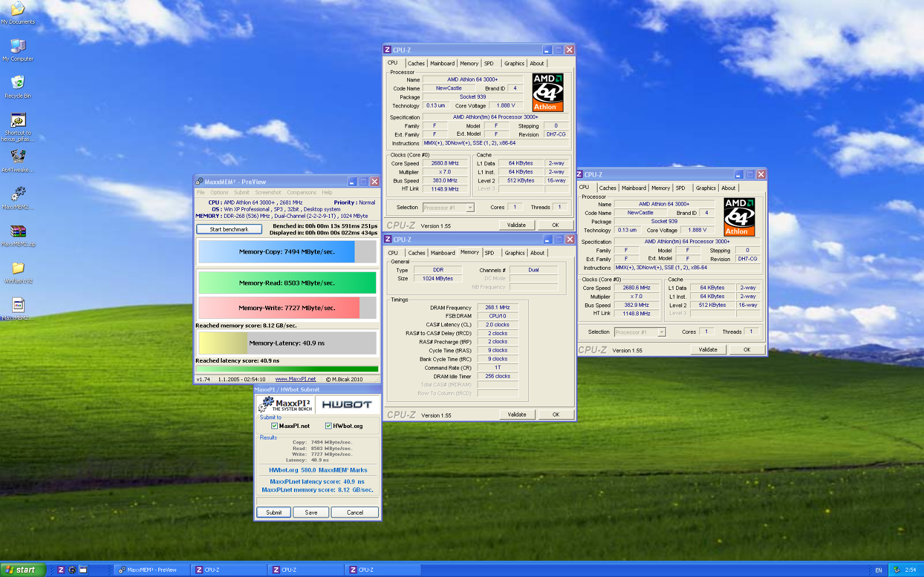Click the CAS# Latency 2.0 clocks value
The width and height of the screenshot is (924, 577).
pyautogui.click(x=497, y=325)
